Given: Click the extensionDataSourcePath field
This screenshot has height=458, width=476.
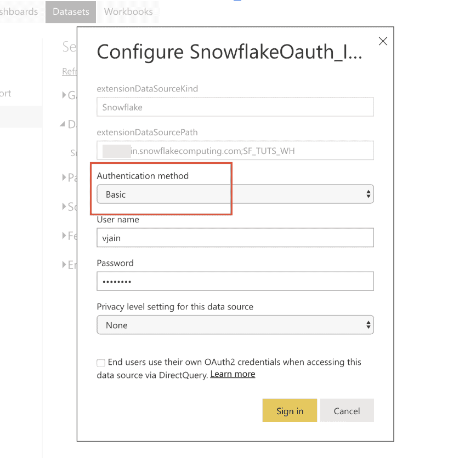Looking at the screenshot, I should (x=235, y=150).
